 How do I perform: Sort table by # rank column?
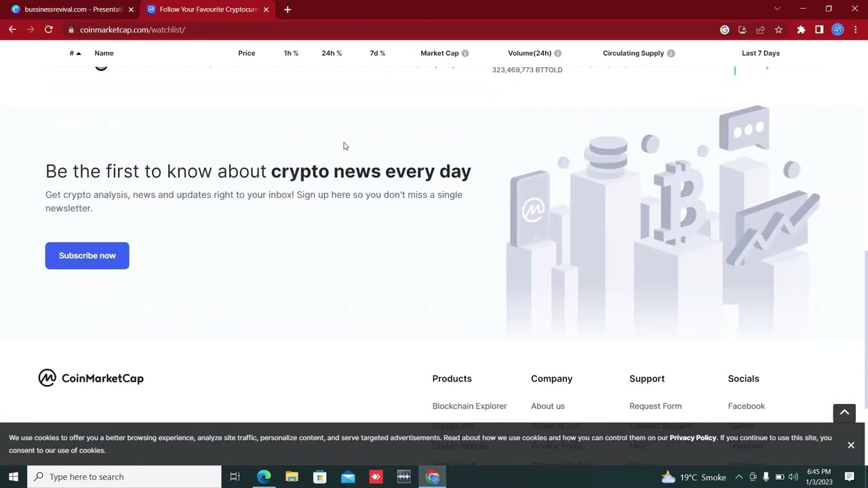point(75,53)
